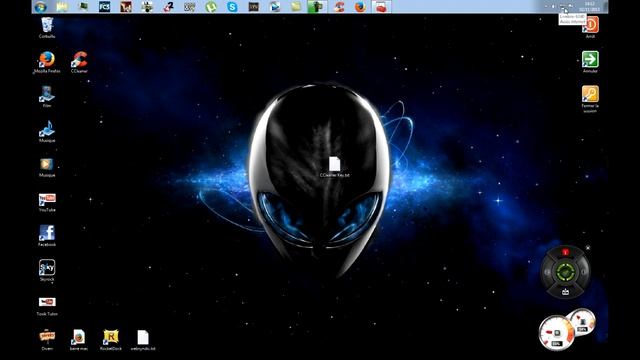Click the CPU meter gadget dial
The image size is (640, 360).
click(557, 333)
